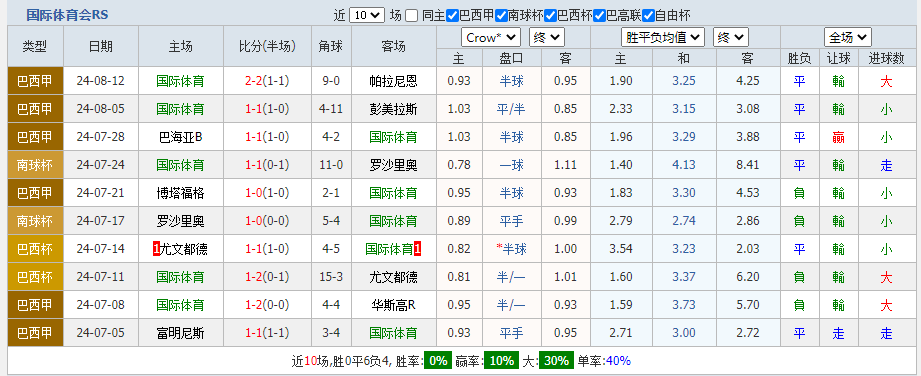The width and height of the screenshot is (921, 376).
Task: Click handicap *半球 in 24-07-14 row
Action: [x=511, y=249]
